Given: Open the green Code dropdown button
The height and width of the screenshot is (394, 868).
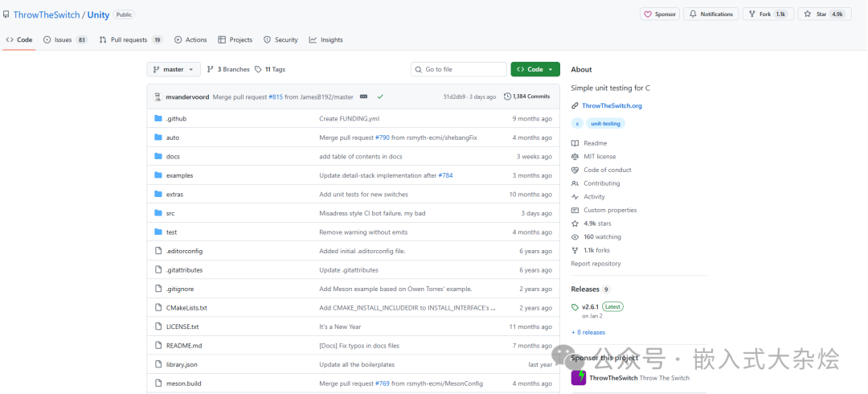Looking at the screenshot, I should [535, 69].
